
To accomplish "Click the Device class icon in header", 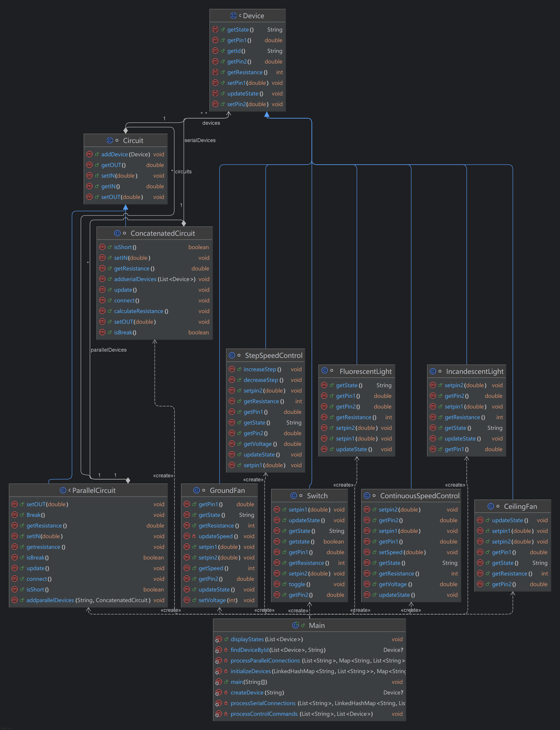I will (x=233, y=16).
